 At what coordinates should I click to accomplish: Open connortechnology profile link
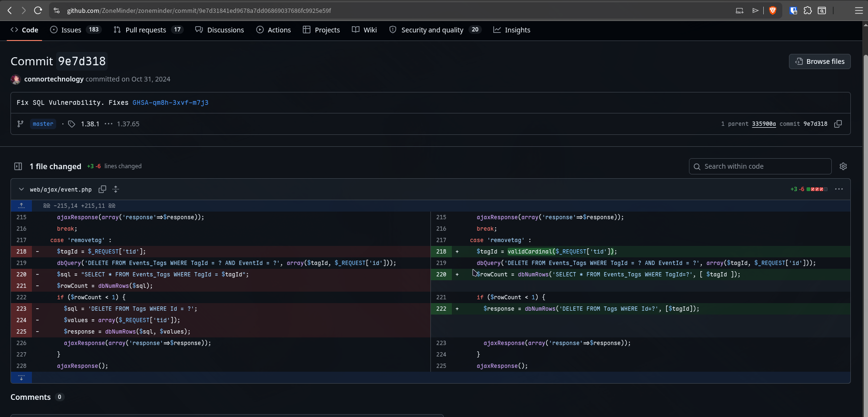pos(54,79)
